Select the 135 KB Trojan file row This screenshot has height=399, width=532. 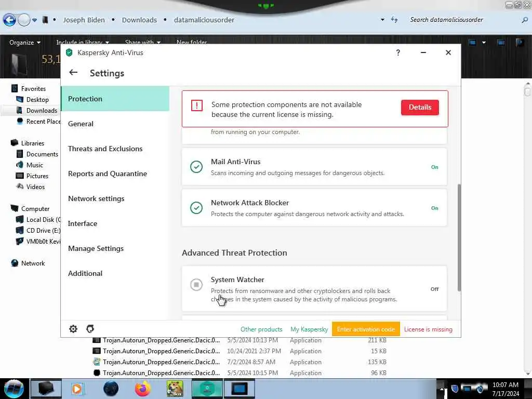click(240, 362)
